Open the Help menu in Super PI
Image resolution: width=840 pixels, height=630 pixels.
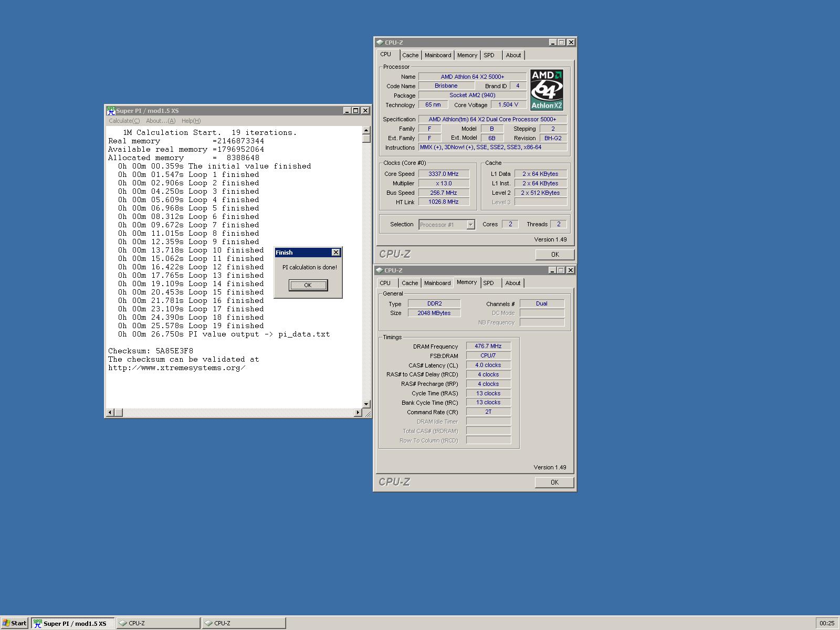191,121
